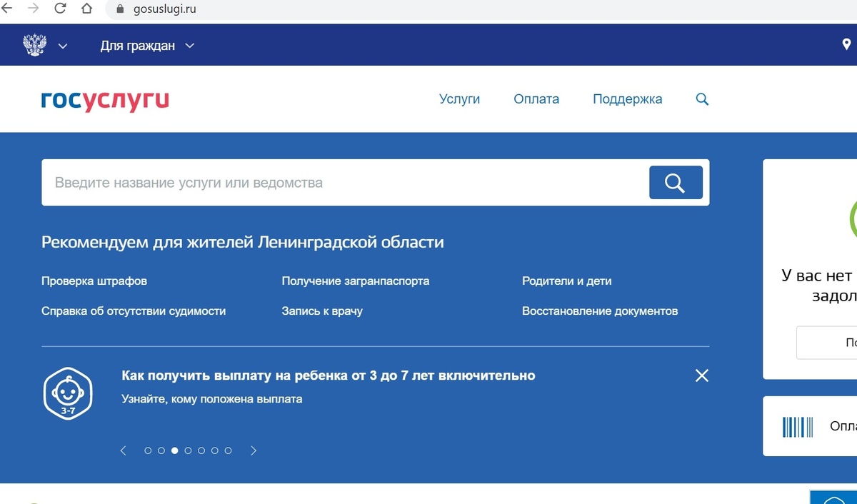Click the browser back arrow
This screenshot has height=504, width=857.
pos(6,9)
